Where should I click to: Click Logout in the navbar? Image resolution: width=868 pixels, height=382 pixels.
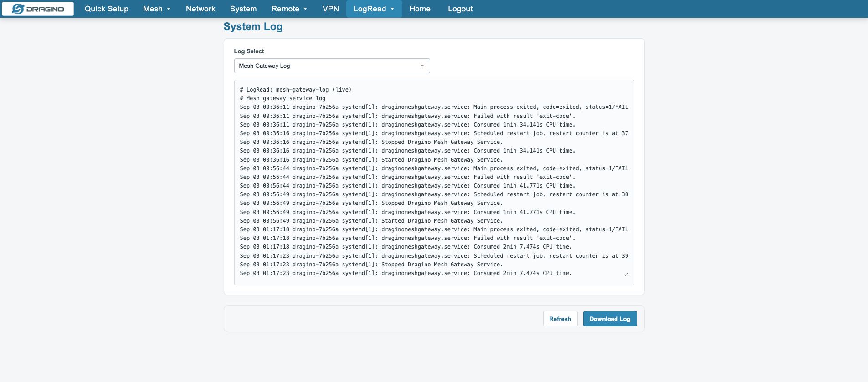point(460,9)
